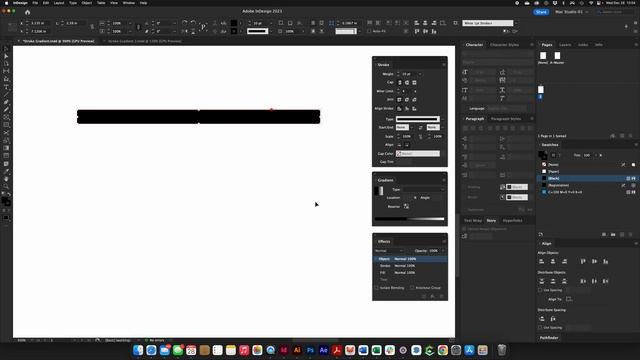Select the Selection tool in the toolbox
Screen dimensions: 640x360
tap(6, 49)
